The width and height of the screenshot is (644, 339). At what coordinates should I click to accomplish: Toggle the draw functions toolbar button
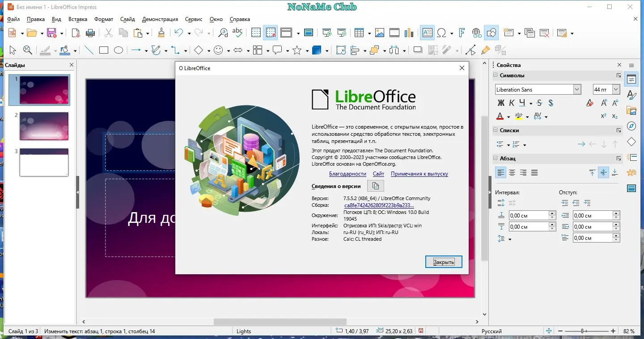(491, 33)
